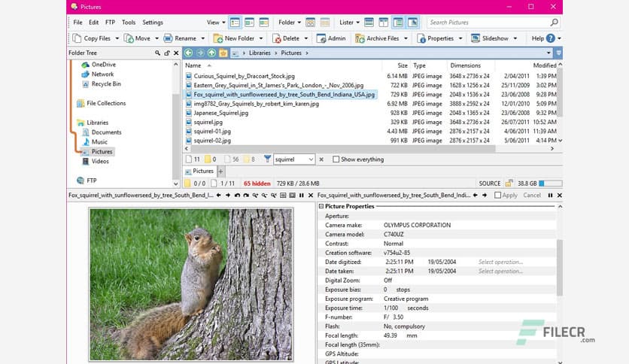Show previous image in viewer pane
This screenshot has width=629, height=364.
tap(219, 196)
